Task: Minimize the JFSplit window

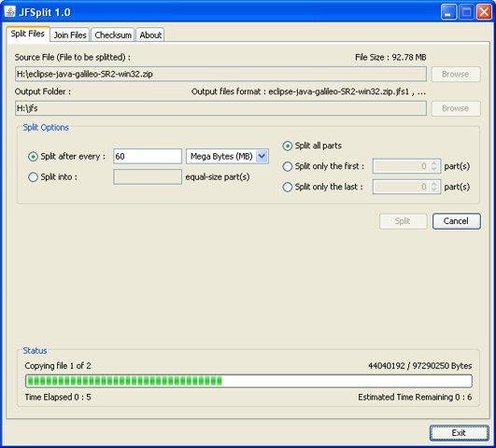Action: click(448, 12)
